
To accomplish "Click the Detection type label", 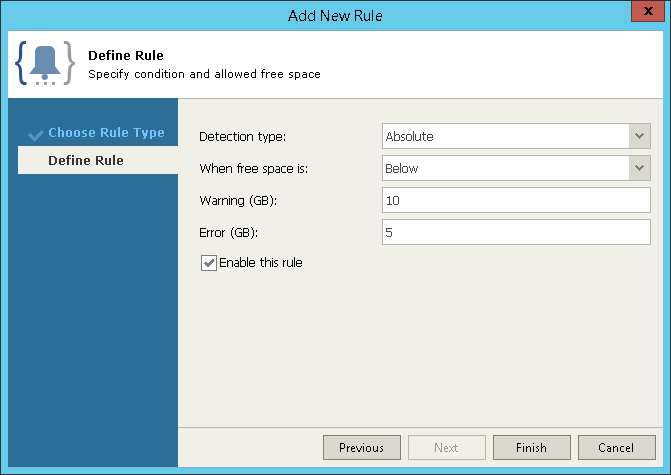I will [242, 136].
